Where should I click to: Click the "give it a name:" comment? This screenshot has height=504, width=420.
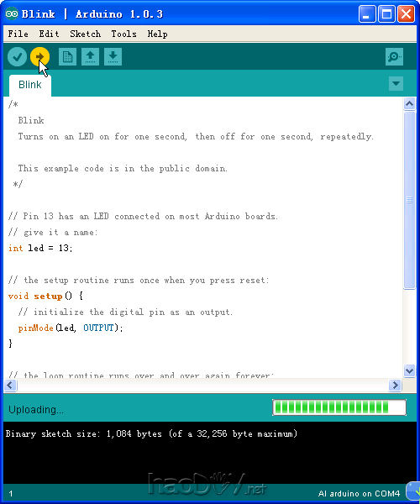tap(53, 233)
